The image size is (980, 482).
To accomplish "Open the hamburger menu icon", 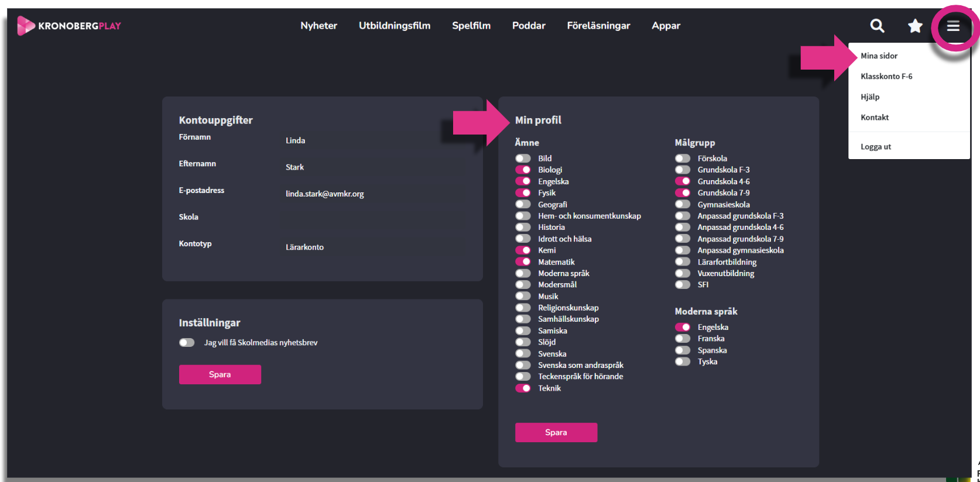I will tap(953, 26).
